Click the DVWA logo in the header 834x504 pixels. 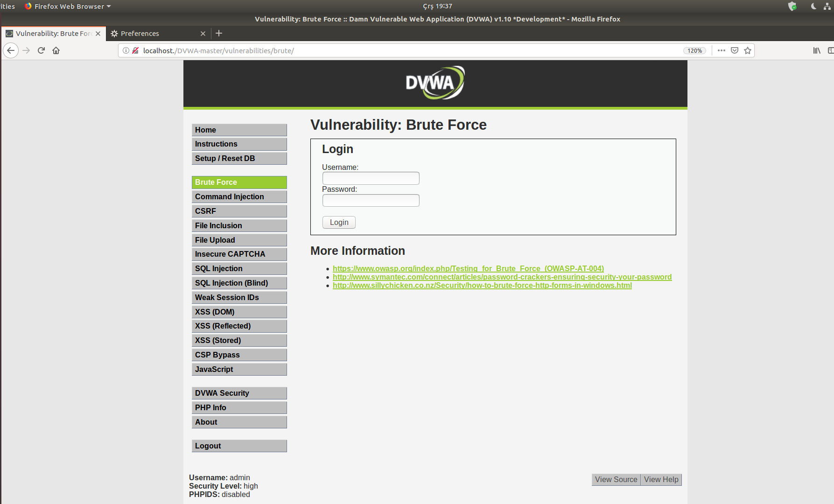tap(435, 83)
